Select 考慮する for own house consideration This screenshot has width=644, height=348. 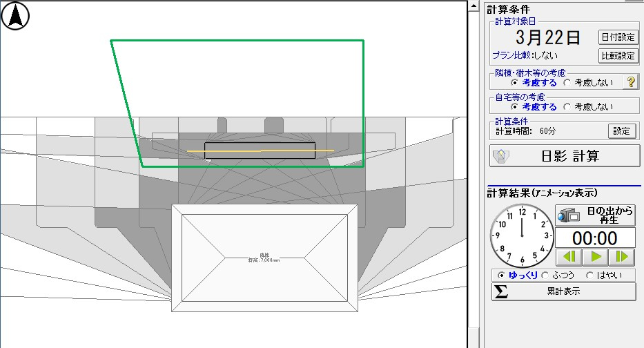[x=515, y=107]
